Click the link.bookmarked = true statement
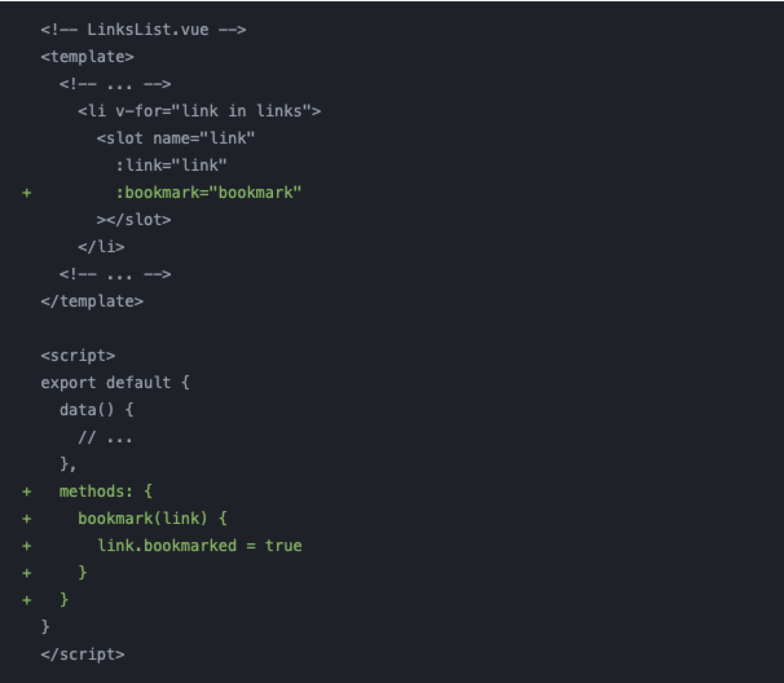Image resolution: width=784 pixels, height=683 pixels. click(x=199, y=546)
